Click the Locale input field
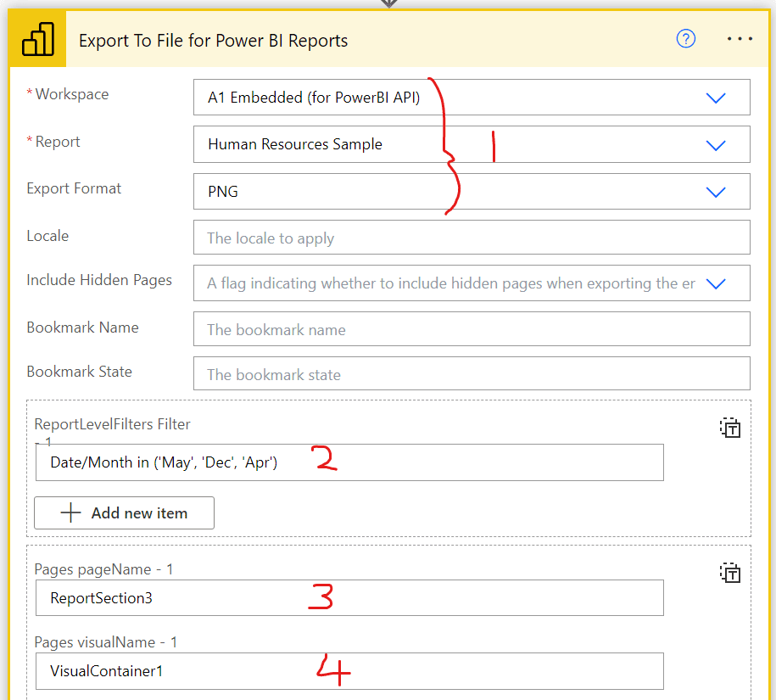Screen dimensions: 776x700 (x=471, y=238)
